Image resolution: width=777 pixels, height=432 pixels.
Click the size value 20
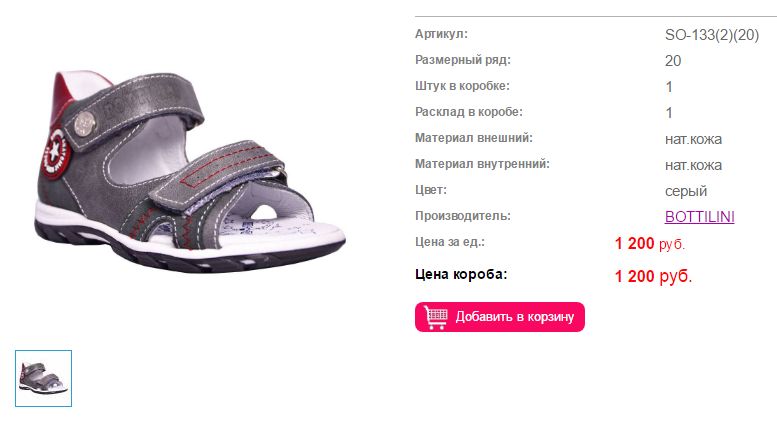[x=673, y=61]
